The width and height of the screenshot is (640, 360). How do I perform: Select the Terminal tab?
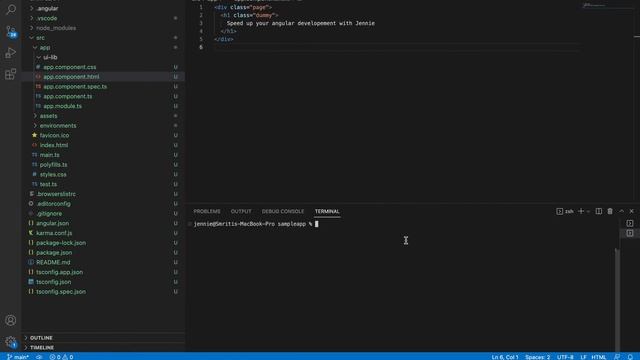[327, 211]
